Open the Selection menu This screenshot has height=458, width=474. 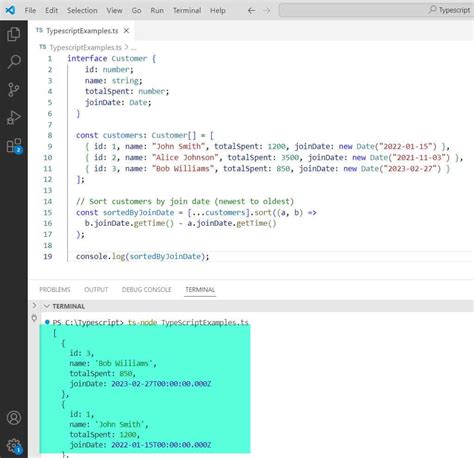[82, 11]
